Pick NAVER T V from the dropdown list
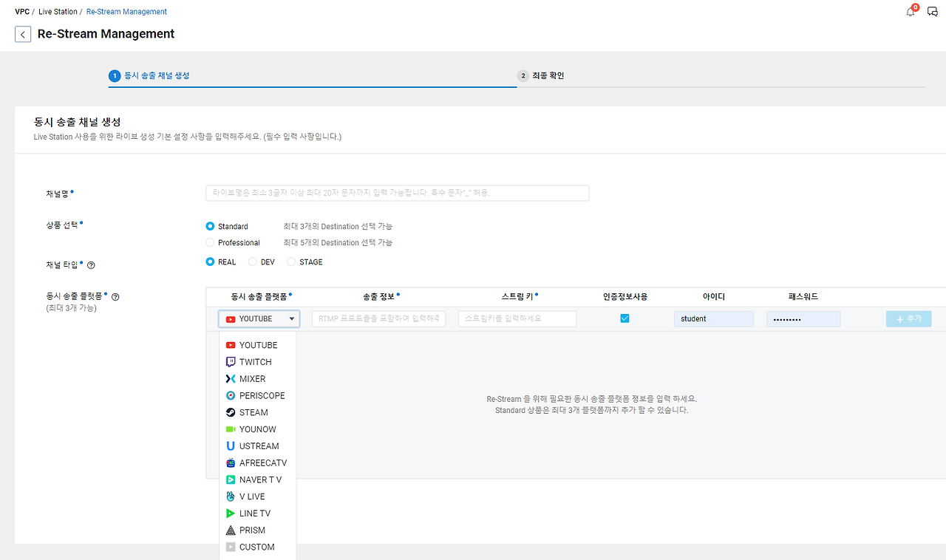The width and height of the screenshot is (946, 560). 260,479
